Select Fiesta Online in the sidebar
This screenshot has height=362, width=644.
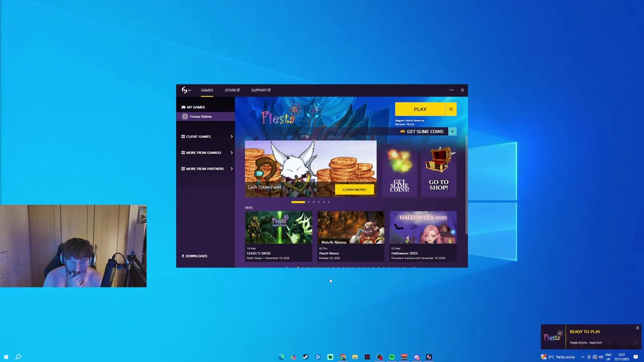click(205, 116)
